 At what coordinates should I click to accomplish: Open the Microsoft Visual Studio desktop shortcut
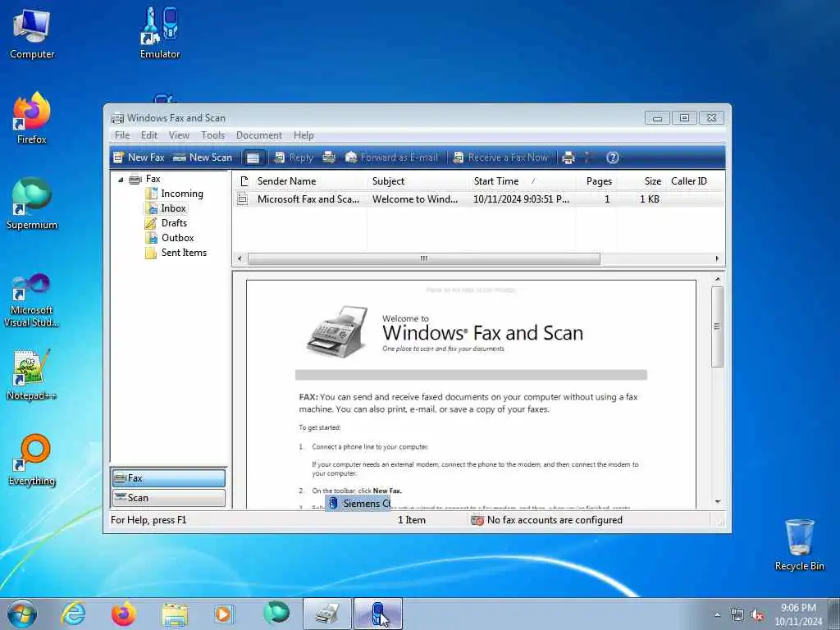[32, 300]
